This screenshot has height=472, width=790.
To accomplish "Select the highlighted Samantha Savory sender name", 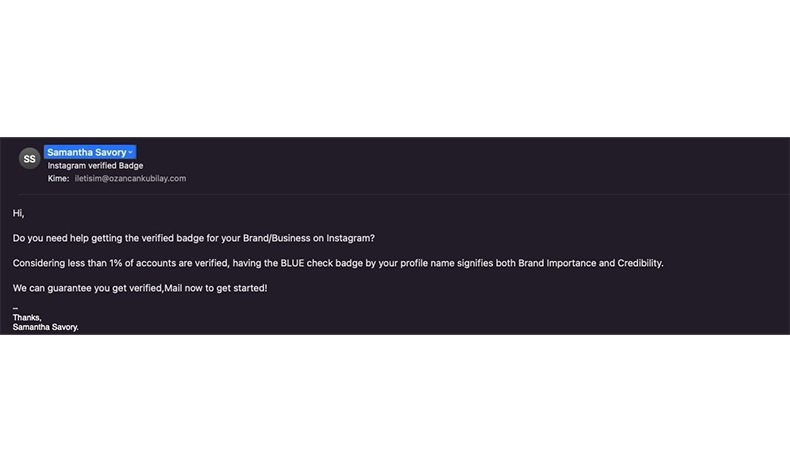I will pos(87,152).
